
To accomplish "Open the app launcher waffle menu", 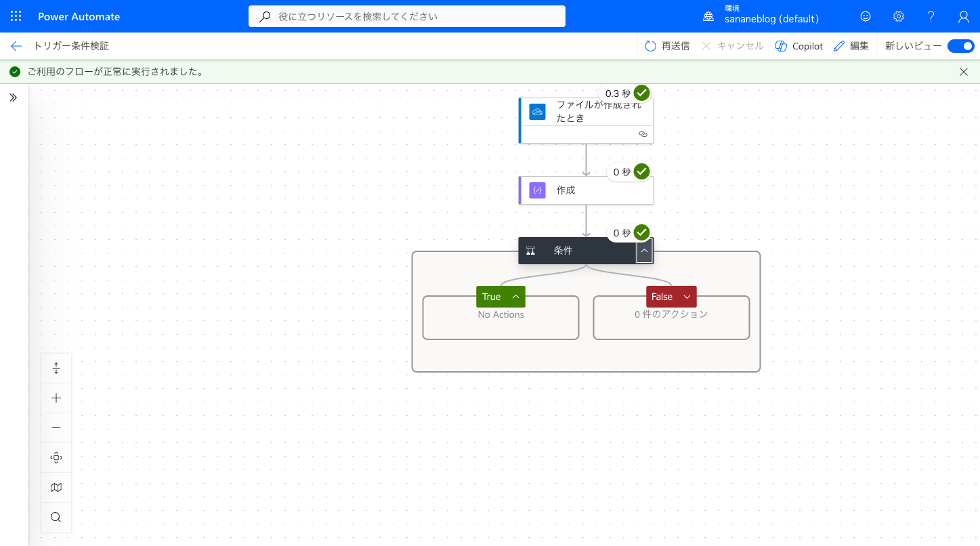I will (x=16, y=16).
